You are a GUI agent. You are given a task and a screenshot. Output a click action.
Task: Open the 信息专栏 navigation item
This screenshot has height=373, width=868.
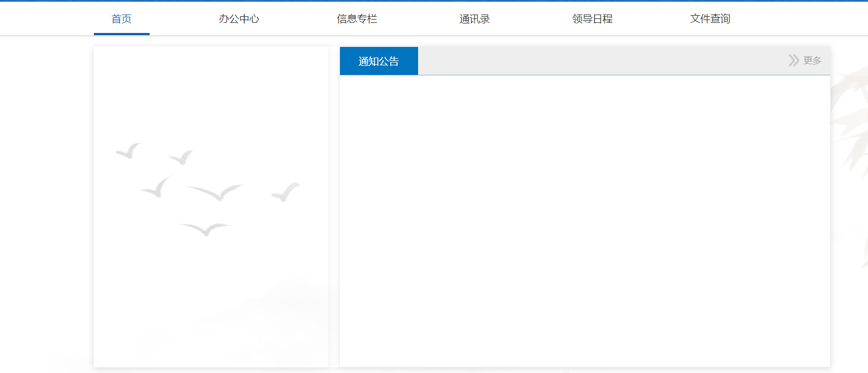click(357, 19)
